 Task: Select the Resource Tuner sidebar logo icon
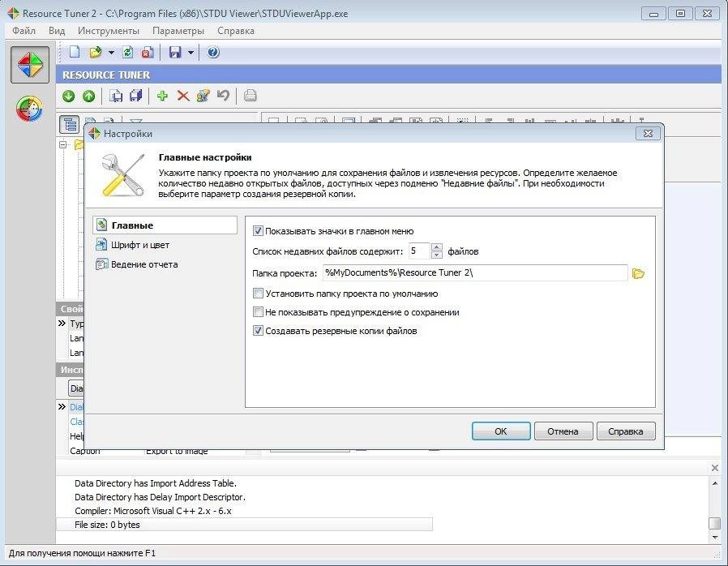coord(30,65)
